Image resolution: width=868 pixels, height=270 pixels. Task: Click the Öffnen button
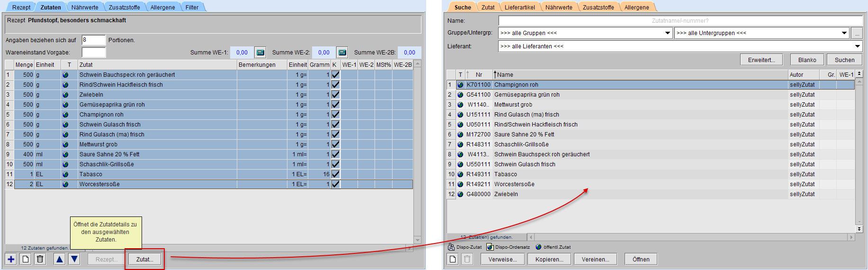[x=641, y=259]
